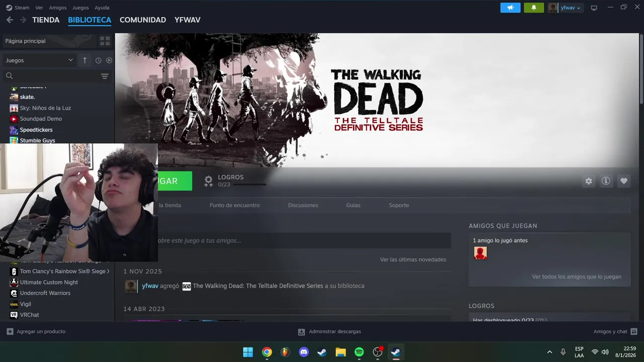Click Walking Dead small icon in activity
The height and width of the screenshot is (362, 644).
click(x=187, y=286)
